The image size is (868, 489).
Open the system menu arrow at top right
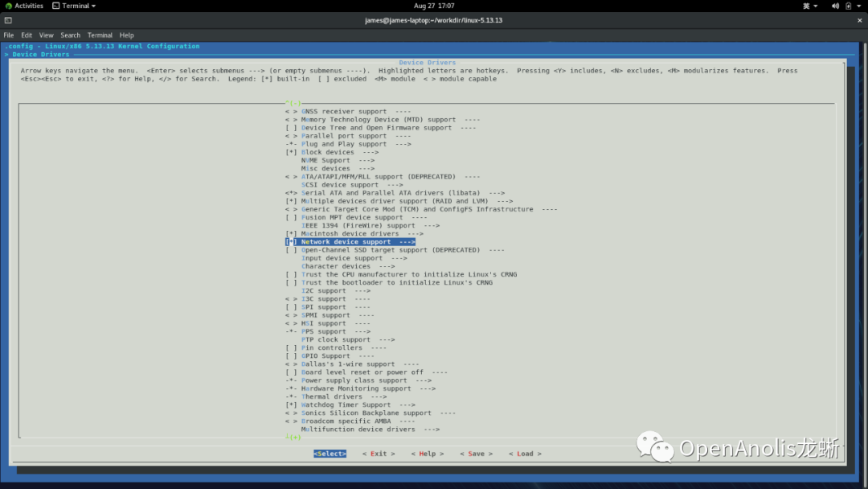pyautogui.click(x=859, y=6)
